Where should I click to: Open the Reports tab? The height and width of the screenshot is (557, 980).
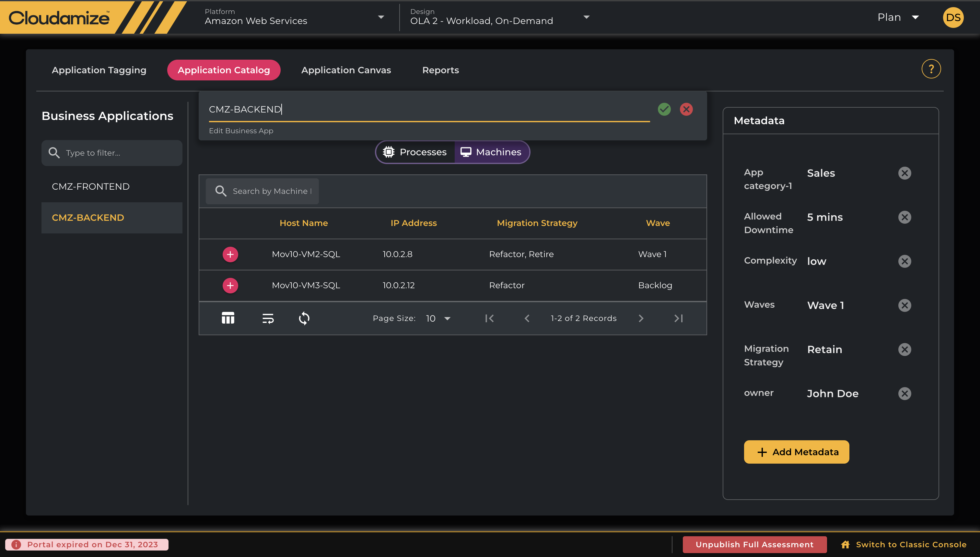pos(440,70)
